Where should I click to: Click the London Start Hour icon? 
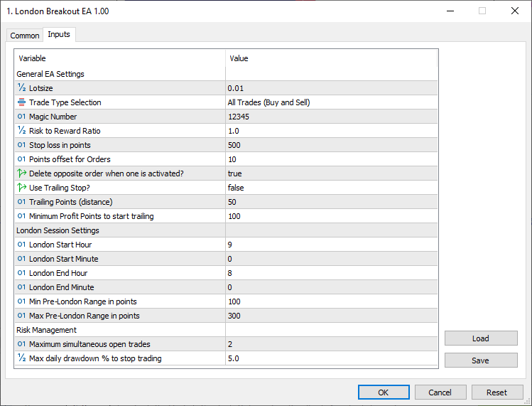[22, 245]
